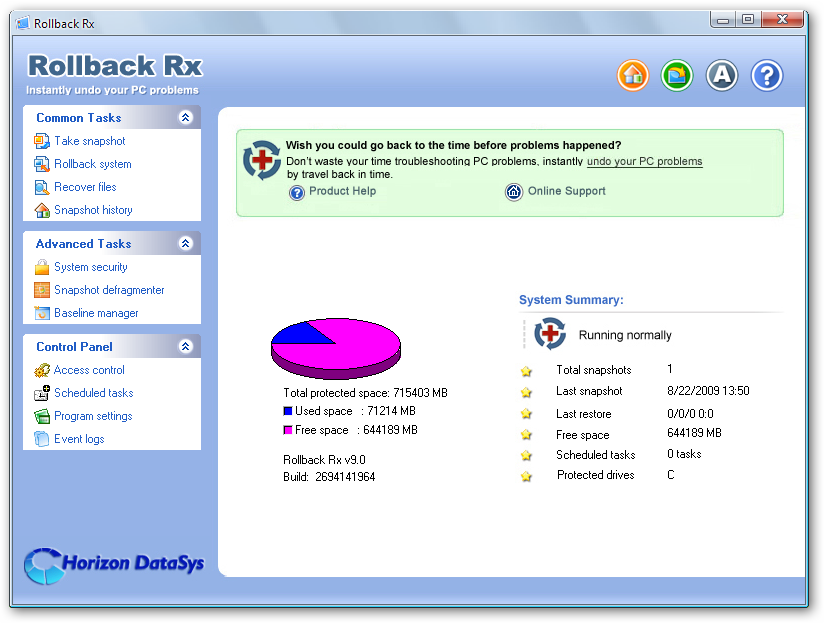Screen dimensions: 824x623
Task: Click the Recover files magnifier icon
Action: click(x=42, y=187)
